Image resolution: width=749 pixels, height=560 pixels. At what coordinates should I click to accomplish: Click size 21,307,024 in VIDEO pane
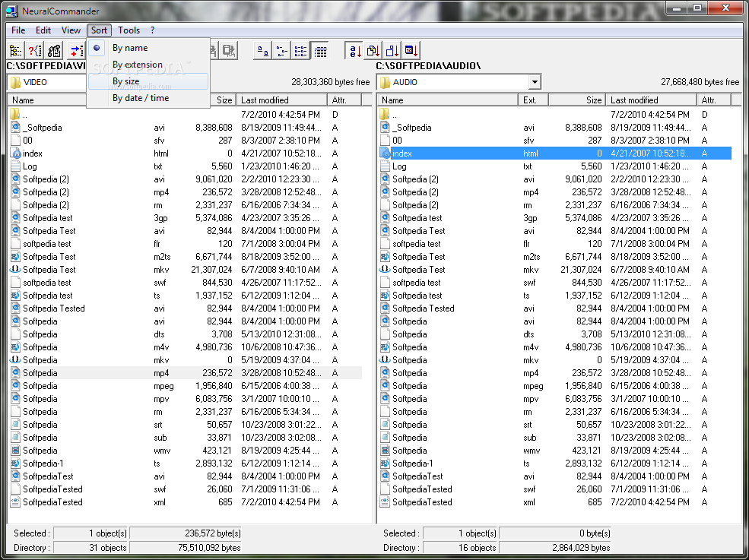[x=211, y=269]
